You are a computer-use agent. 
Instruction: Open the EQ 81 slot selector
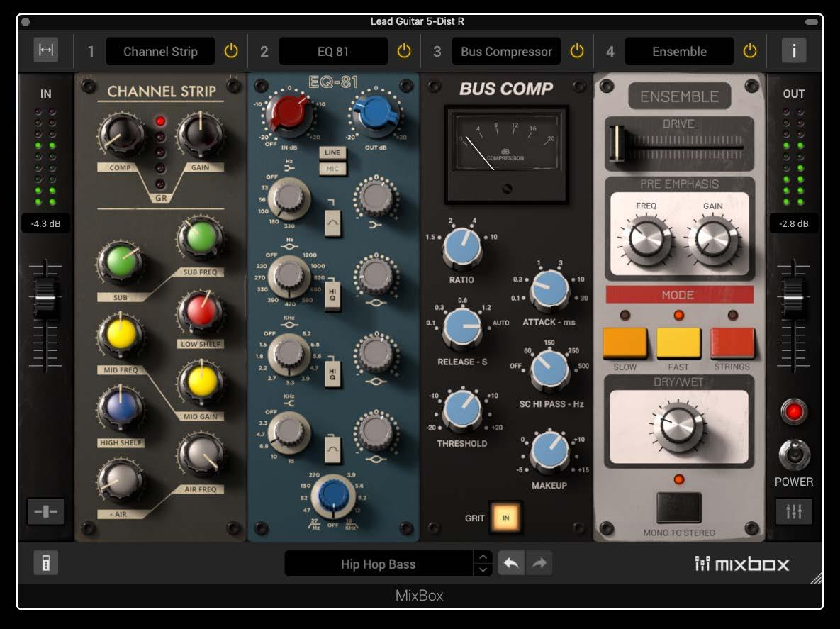[x=333, y=52]
